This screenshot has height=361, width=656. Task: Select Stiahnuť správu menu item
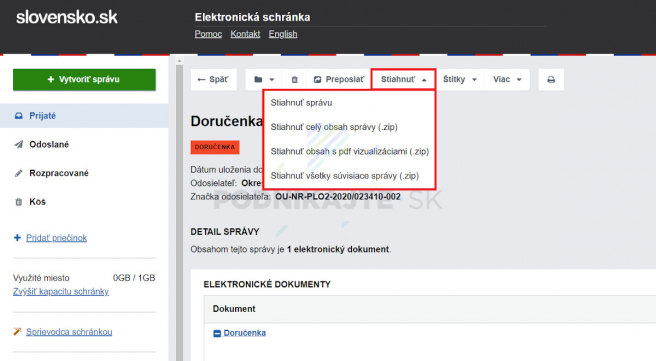[349, 103]
